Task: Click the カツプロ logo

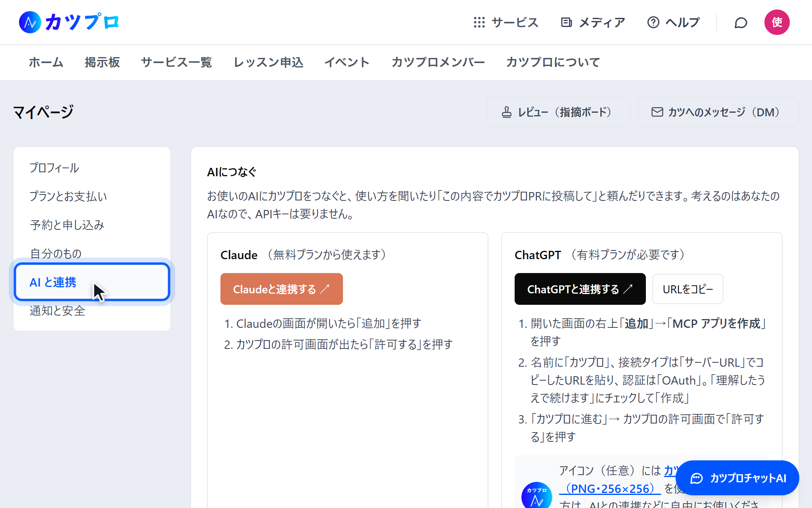Action: click(69, 22)
